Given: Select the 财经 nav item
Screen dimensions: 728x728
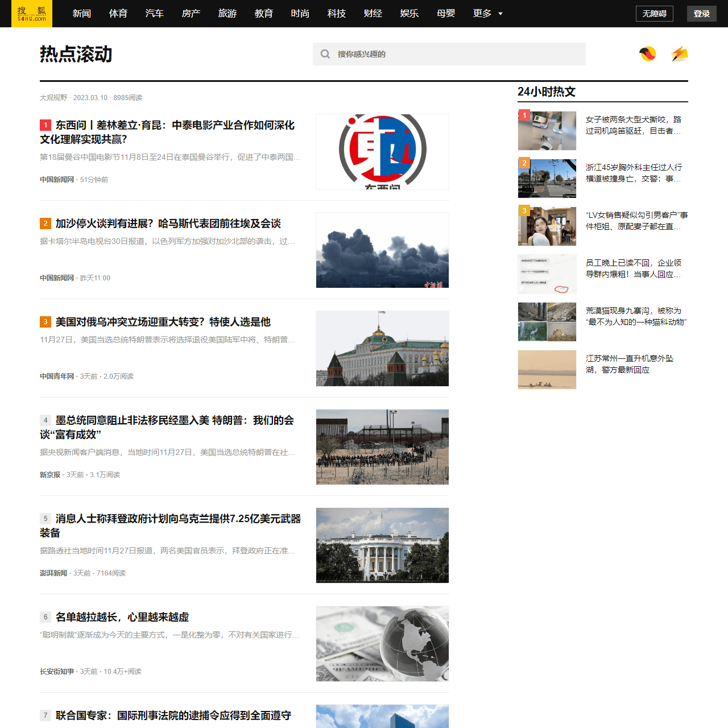Looking at the screenshot, I should (x=373, y=14).
